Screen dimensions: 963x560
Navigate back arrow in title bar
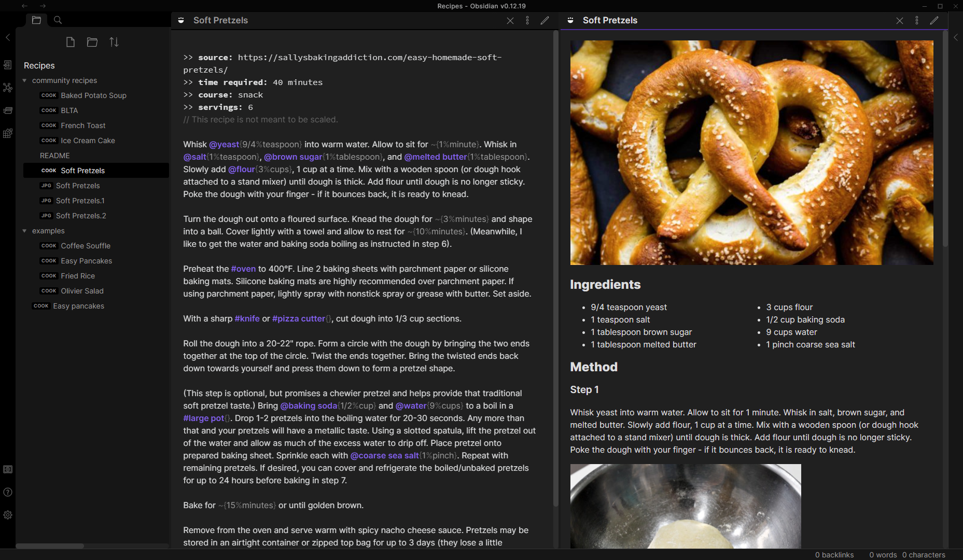pyautogui.click(x=24, y=6)
